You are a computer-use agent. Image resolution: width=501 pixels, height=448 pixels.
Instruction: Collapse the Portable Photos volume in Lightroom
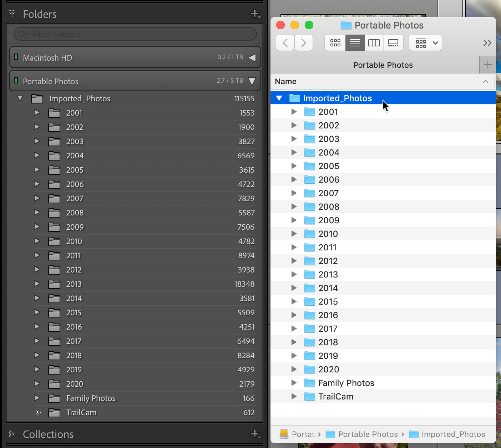coord(252,81)
